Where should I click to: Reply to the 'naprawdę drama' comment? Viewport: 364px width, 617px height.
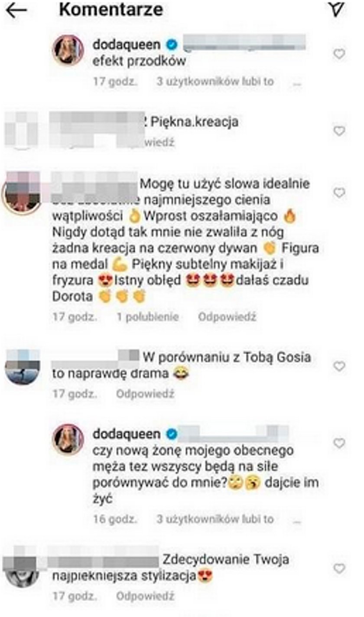145,394
